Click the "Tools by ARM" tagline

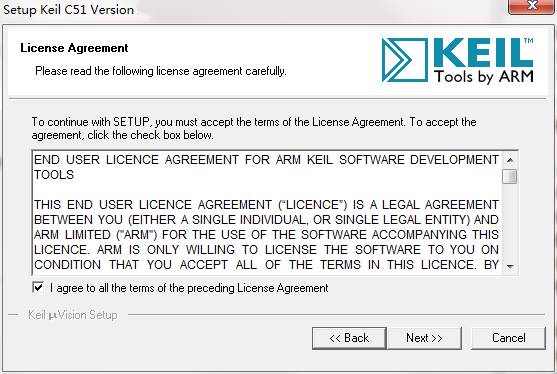pos(484,77)
